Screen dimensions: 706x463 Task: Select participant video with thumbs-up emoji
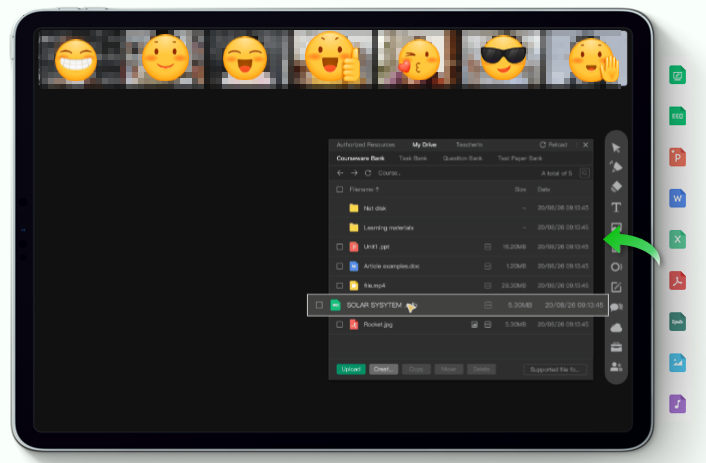tap(333, 59)
